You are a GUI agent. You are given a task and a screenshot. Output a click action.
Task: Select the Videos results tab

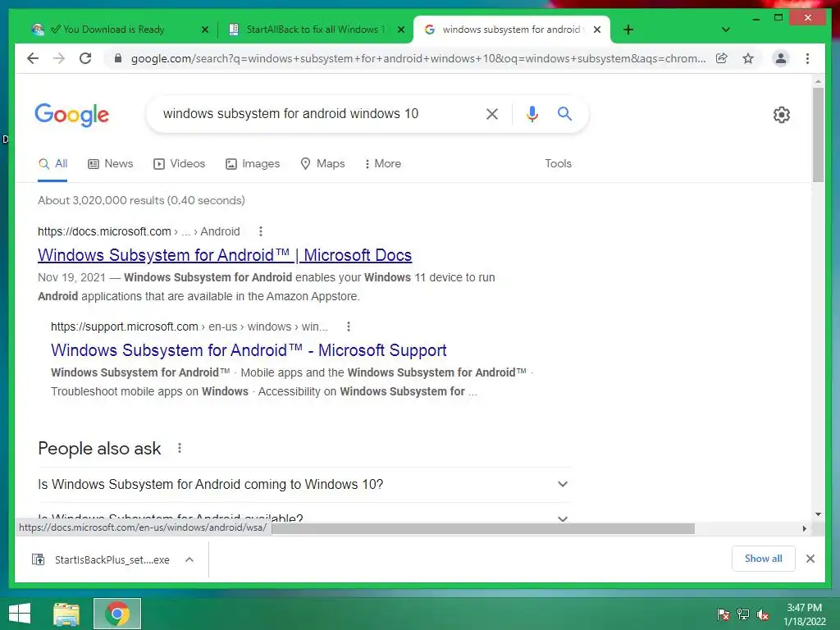click(x=179, y=164)
